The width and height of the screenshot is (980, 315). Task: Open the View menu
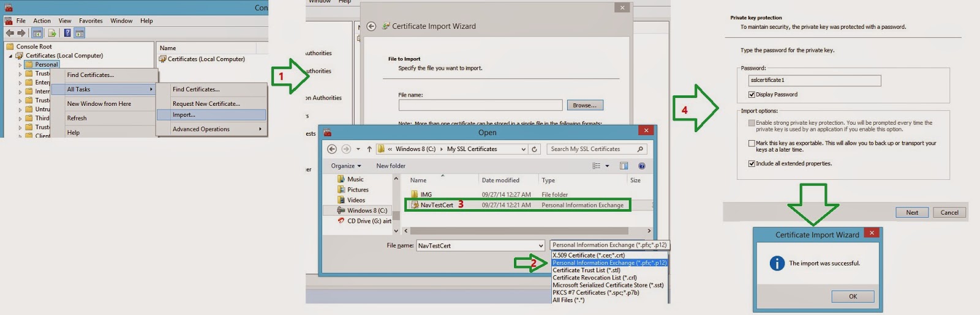pyautogui.click(x=65, y=21)
